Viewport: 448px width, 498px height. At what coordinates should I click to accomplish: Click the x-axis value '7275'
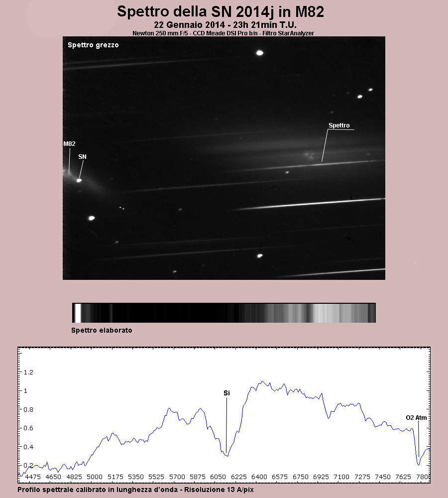tap(362, 477)
